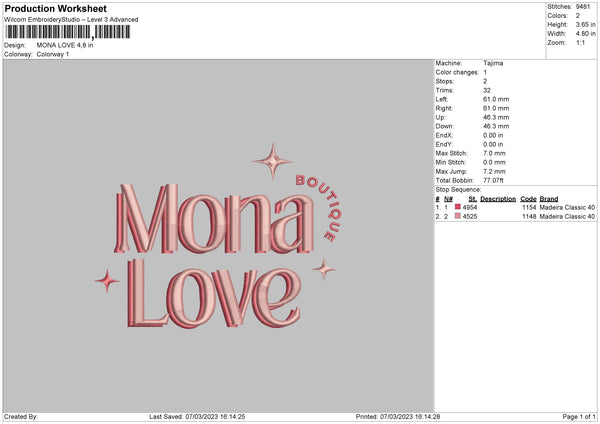Click the stitches count '9481'
600x424 pixels.
(583, 7)
